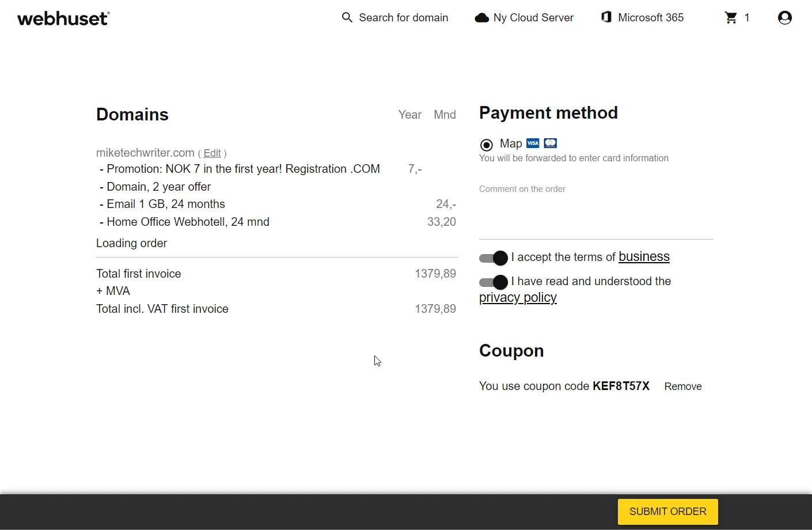Click the account profile icon

784,18
